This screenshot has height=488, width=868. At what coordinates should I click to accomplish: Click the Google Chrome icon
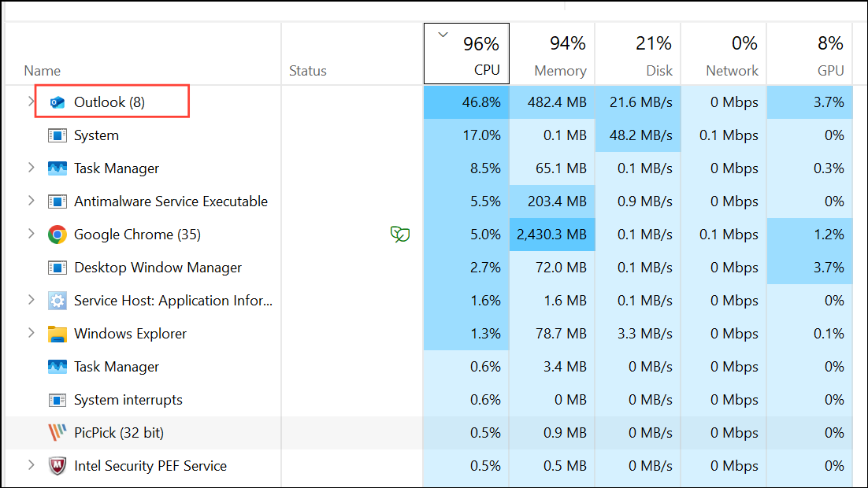(56, 234)
